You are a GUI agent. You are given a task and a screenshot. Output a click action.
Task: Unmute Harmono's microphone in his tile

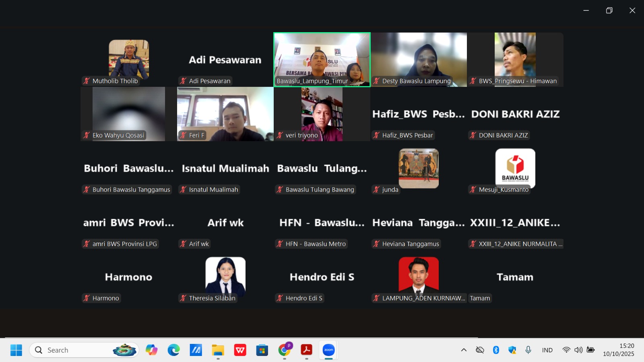(86, 298)
